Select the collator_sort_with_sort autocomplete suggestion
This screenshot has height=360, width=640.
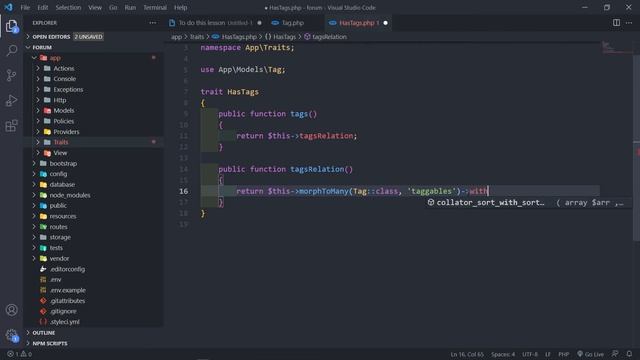point(528,203)
